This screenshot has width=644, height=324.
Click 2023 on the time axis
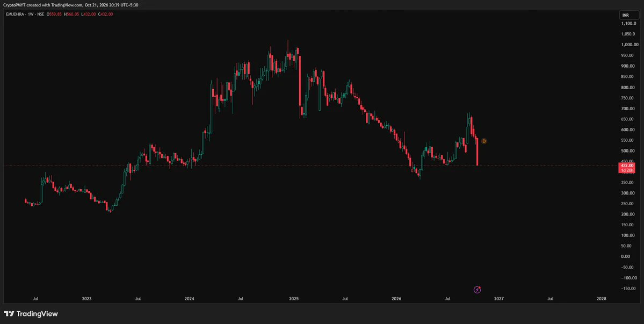(x=86, y=299)
